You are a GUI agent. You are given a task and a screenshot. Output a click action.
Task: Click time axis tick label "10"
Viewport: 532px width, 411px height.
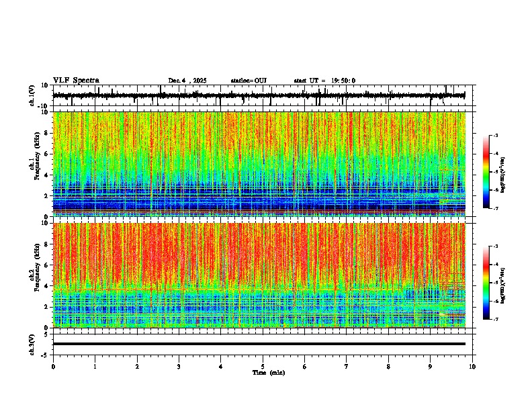(472, 367)
